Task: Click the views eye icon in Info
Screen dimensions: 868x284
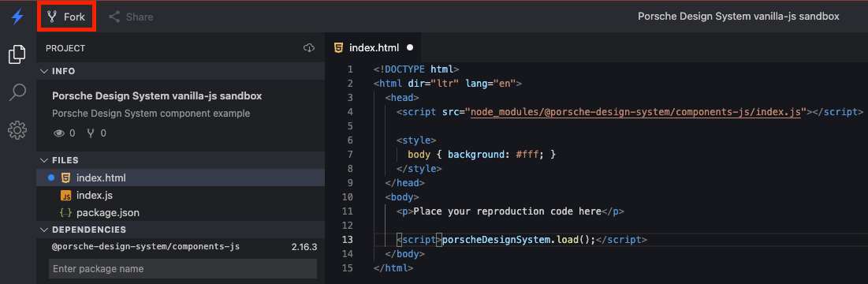Action: click(x=58, y=133)
